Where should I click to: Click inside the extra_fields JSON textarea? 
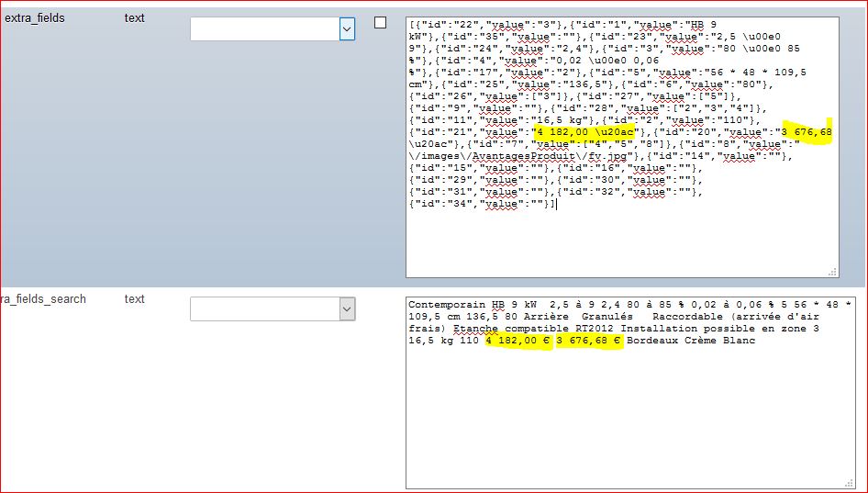click(x=622, y=147)
